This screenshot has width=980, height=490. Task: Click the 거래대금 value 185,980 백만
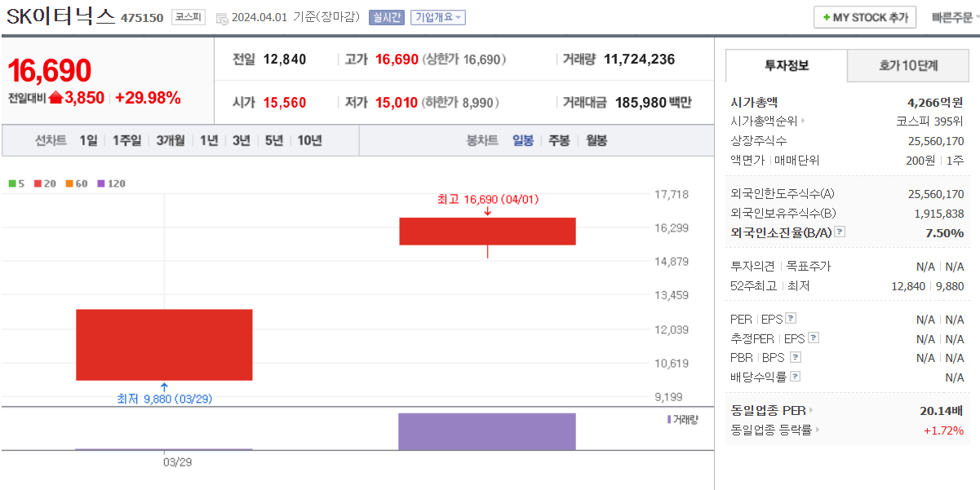pyautogui.click(x=654, y=103)
